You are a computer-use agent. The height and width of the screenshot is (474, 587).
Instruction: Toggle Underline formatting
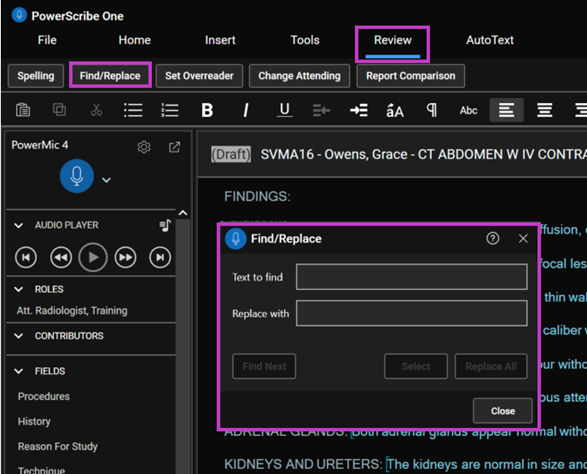coord(285,110)
